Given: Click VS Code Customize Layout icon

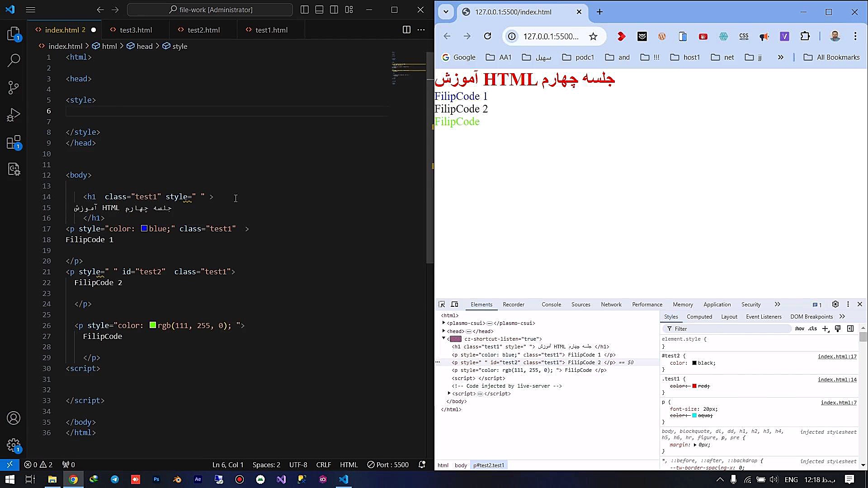Looking at the screenshot, I should pyautogui.click(x=349, y=9).
